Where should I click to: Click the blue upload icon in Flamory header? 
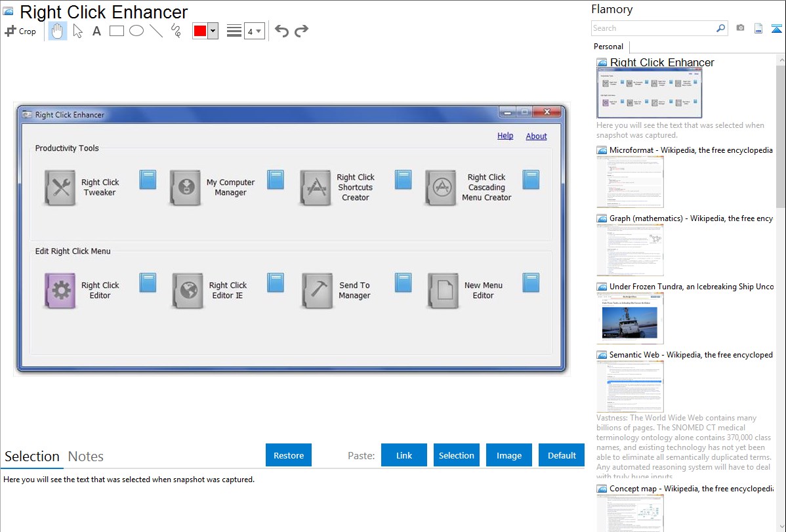coord(776,28)
